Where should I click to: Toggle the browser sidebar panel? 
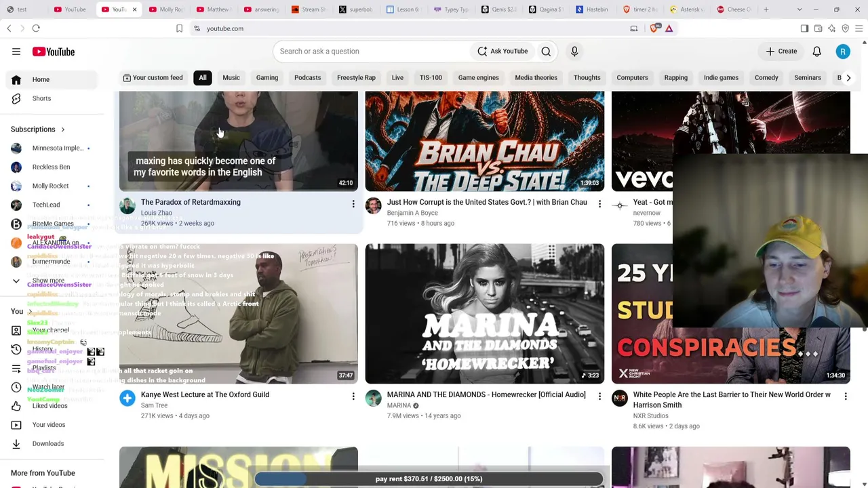[804, 28]
